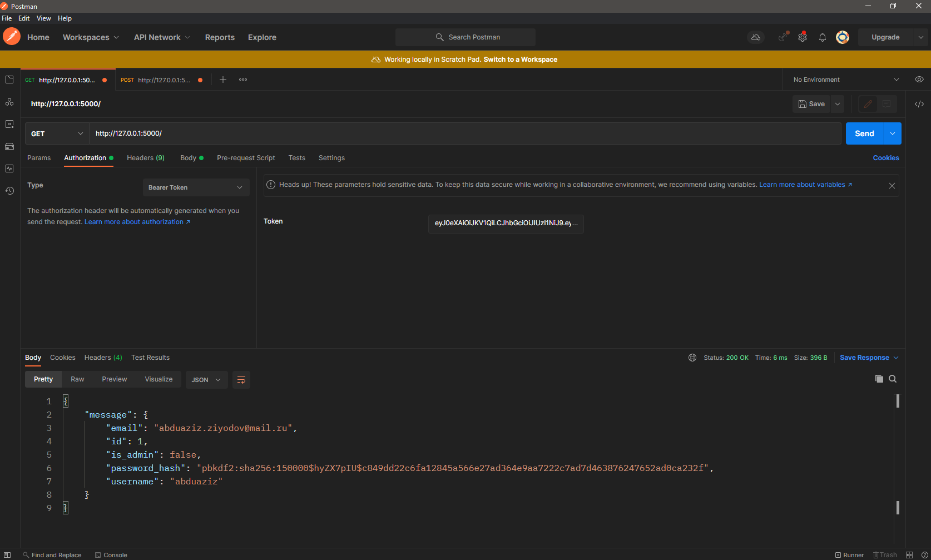This screenshot has height=560, width=931.
Task: Switch to the Params tab
Action: point(39,158)
